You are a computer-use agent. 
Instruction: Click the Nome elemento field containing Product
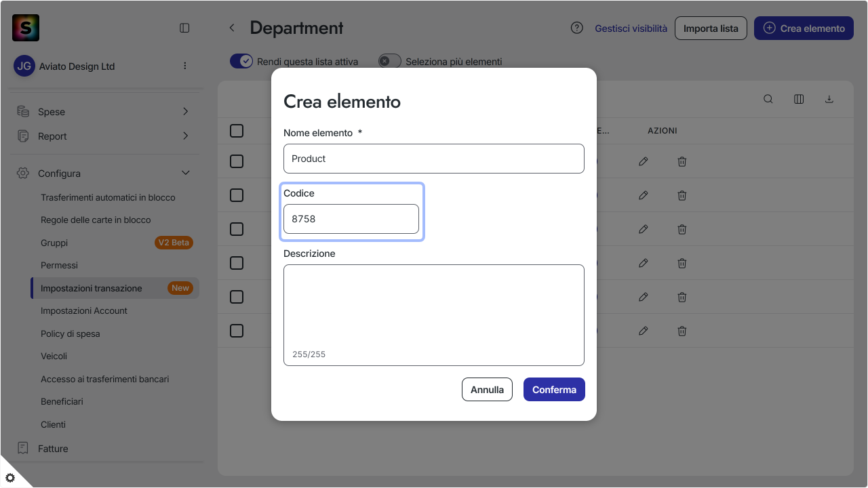pos(434,159)
